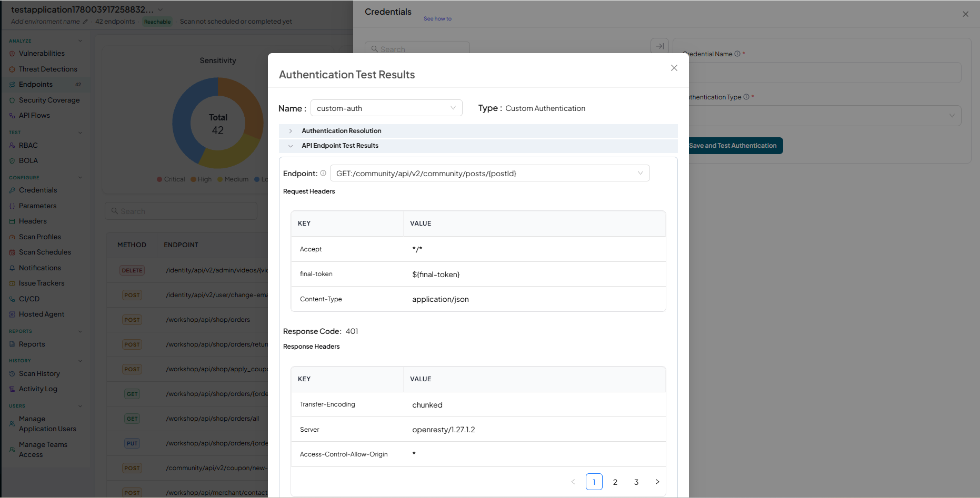The width and height of the screenshot is (980, 498).
Task: Click Save and Test Authentication button
Action: (x=735, y=146)
